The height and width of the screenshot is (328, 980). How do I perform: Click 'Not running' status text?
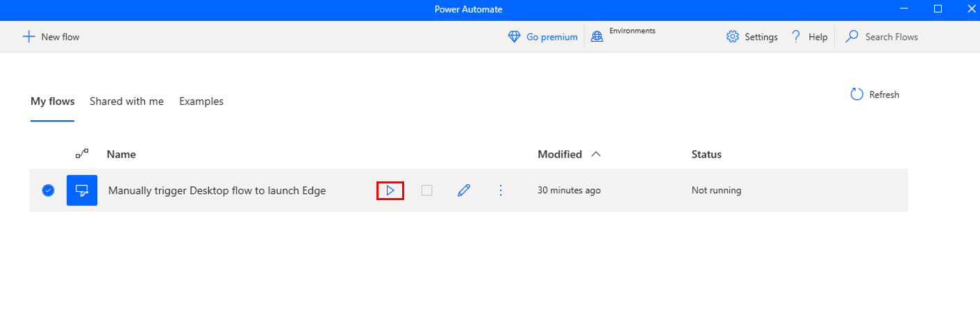coord(716,190)
